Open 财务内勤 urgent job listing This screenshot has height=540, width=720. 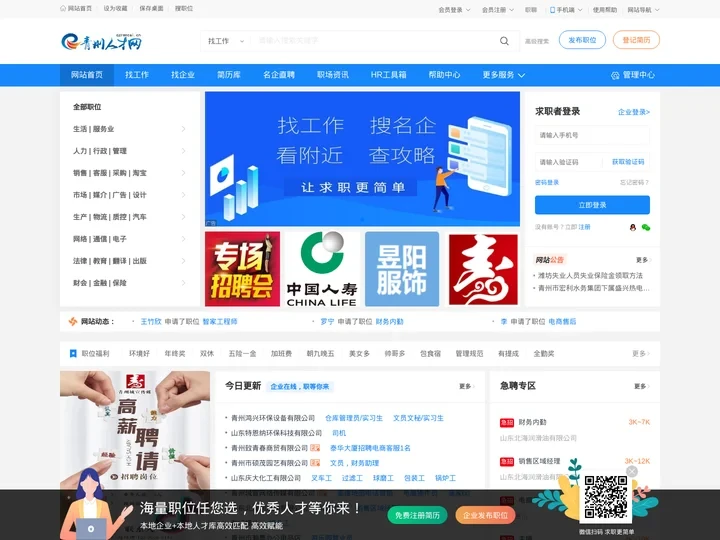(x=532, y=422)
